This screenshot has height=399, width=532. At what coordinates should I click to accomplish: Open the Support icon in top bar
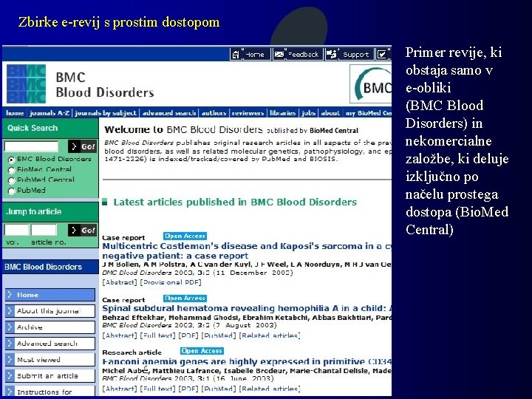click(332, 54)
